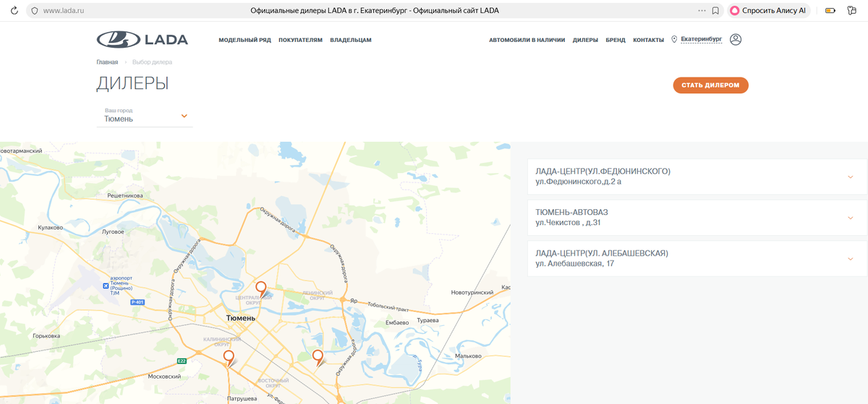This screenshot has height=404, width=868.
Task: Click the Выбор дилера breadcrumb text
Action: (152, 62)
